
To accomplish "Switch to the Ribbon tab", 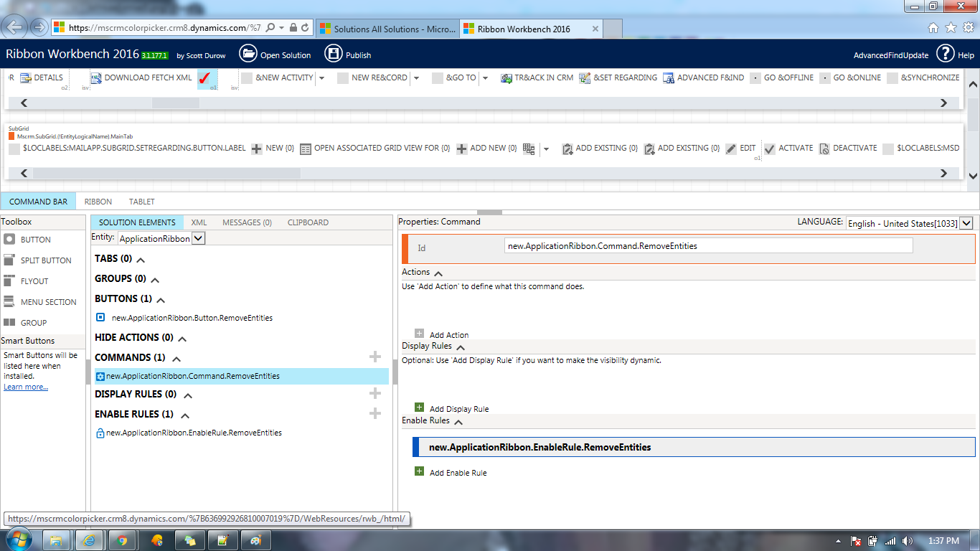I will (x=98, y=202).
